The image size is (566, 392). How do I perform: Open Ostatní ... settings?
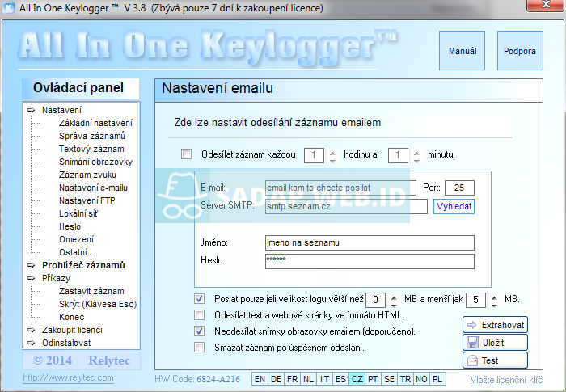[x=78, y=252]
